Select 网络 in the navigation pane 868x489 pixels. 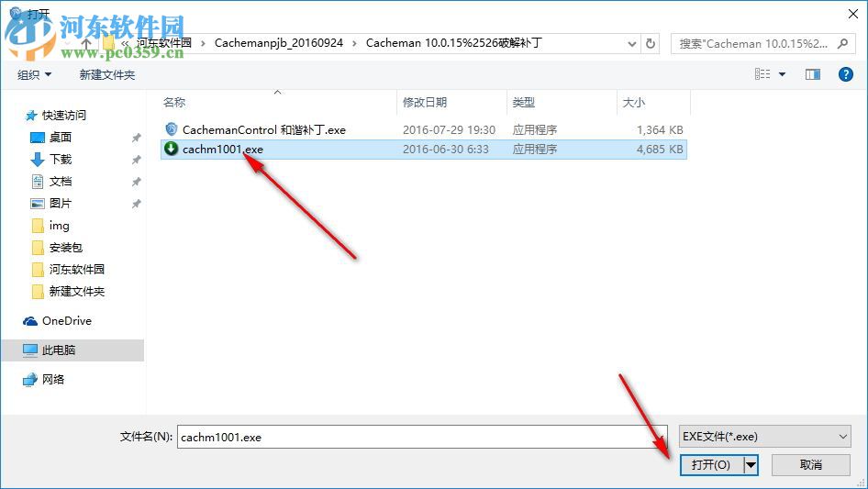53,379
